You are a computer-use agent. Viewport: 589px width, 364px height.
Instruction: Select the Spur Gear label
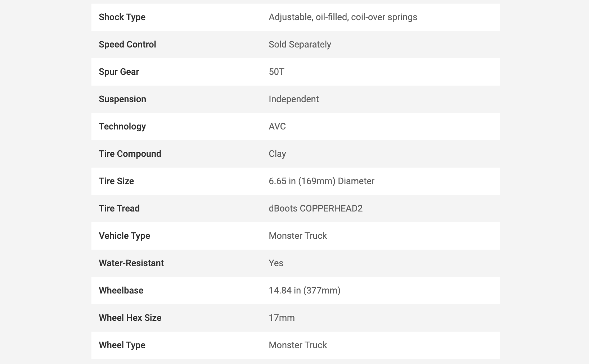[119, 72]
